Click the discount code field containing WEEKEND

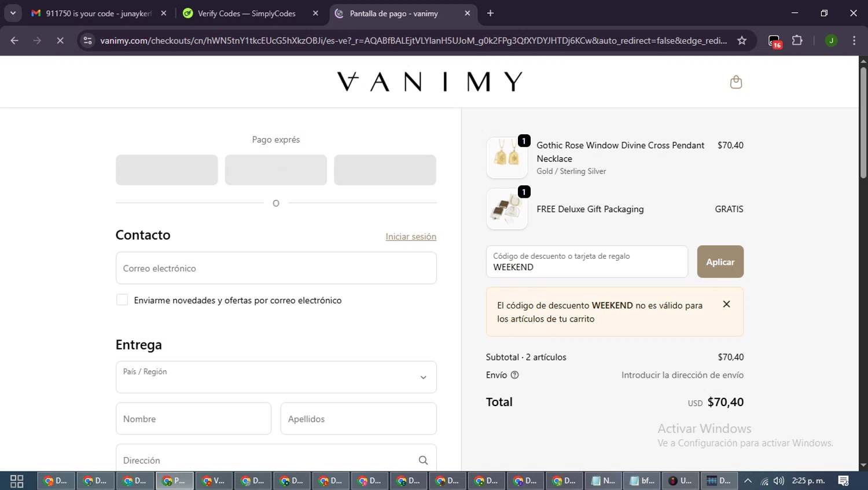click(x=587, y=261)
